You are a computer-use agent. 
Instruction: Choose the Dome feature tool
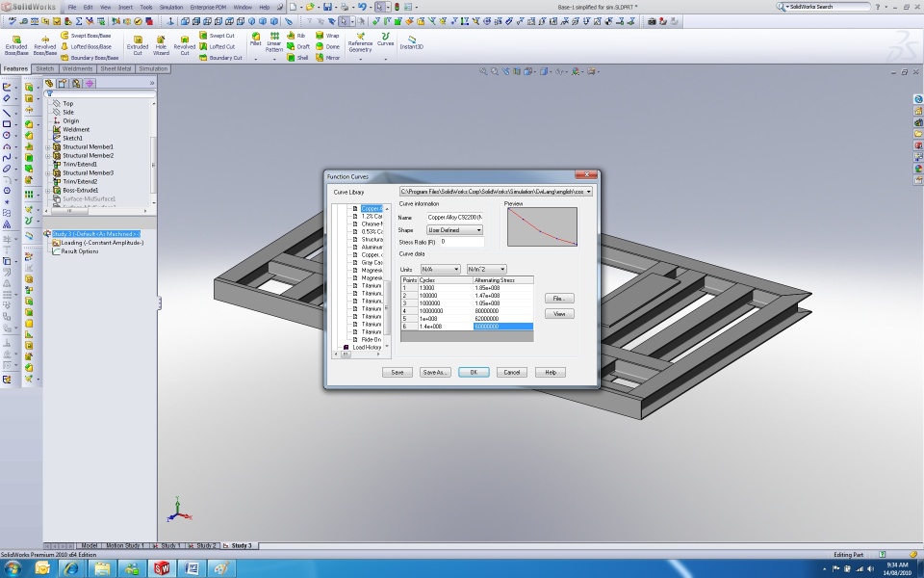point(327,46)
